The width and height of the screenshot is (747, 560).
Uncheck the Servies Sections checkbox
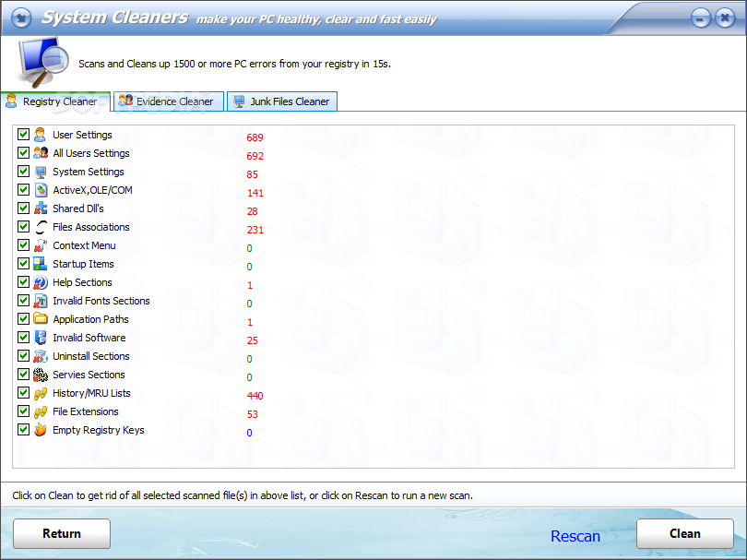[x=23, y=375]
